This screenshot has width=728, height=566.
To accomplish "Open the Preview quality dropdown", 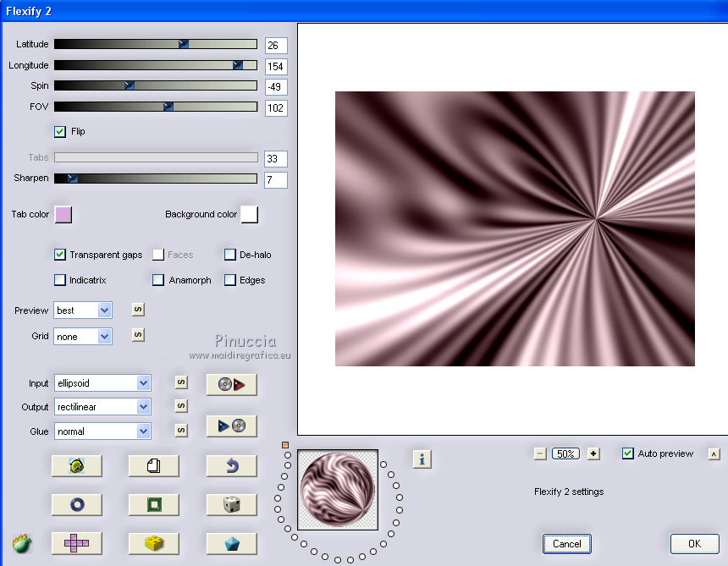I will 83,310.
